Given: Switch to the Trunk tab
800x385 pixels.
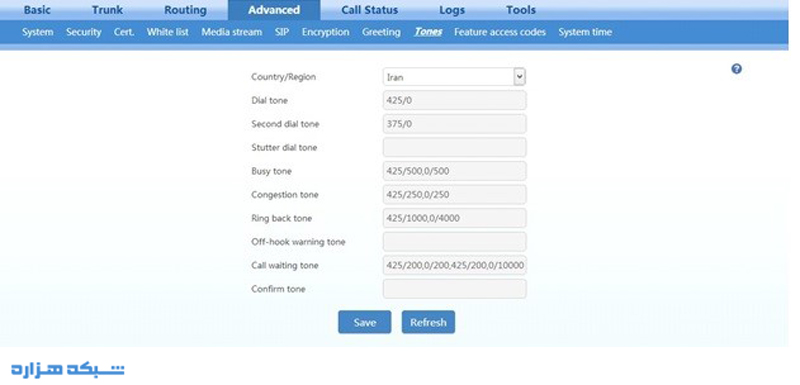Looking at the screenshot, I should pyautogui.click(x=107, y=10).
